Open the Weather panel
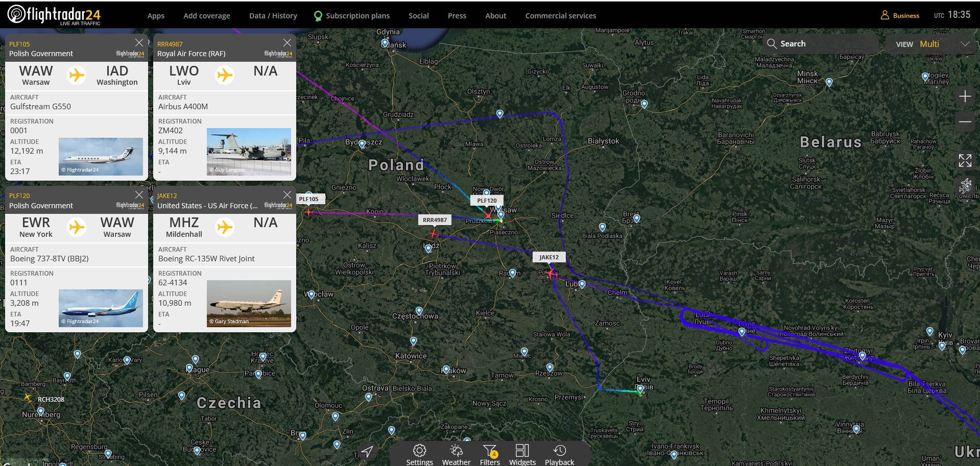The width and height of the screenshot is (980, 466). click(456, 454)
